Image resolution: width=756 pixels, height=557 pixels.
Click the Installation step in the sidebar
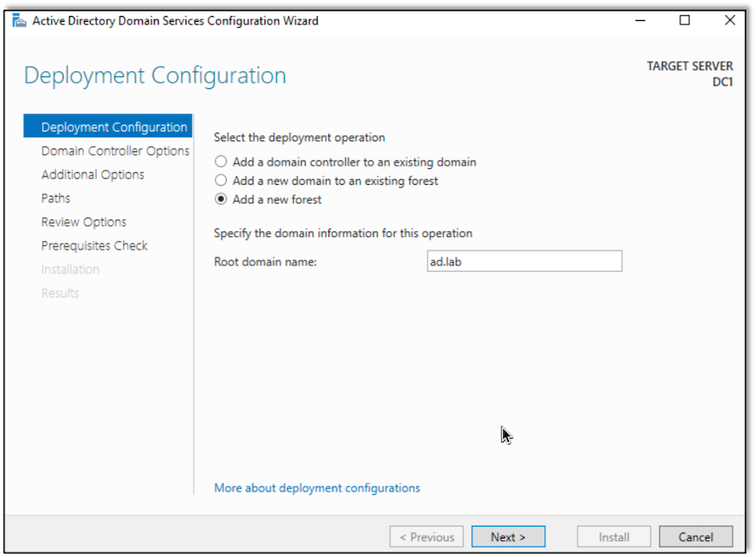pos(71,270)
